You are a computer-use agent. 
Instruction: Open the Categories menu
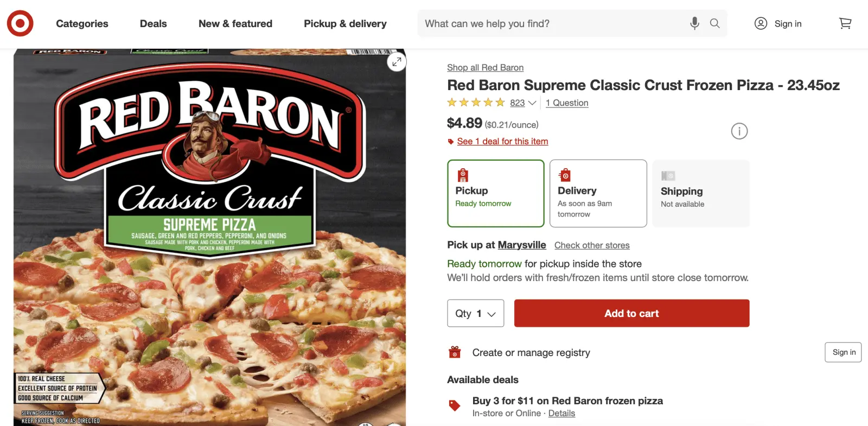pyautogui.click(x=82, y=24)
